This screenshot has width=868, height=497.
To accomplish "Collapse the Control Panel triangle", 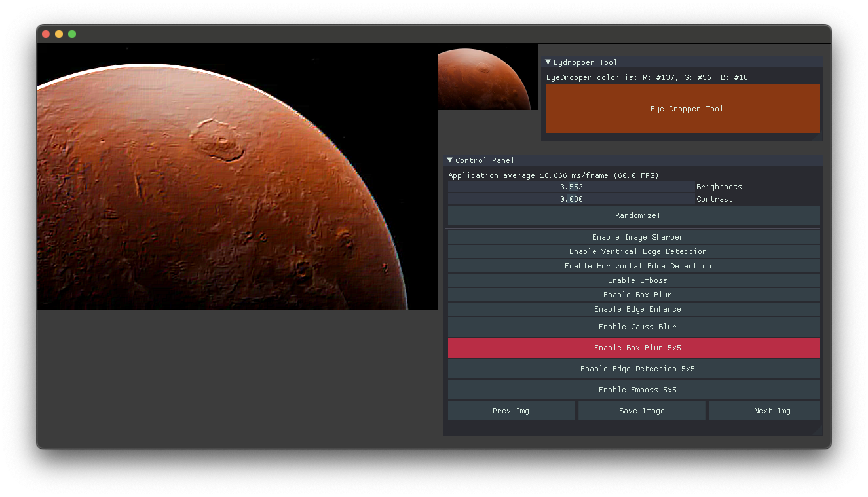I will [x=450, y=160].
